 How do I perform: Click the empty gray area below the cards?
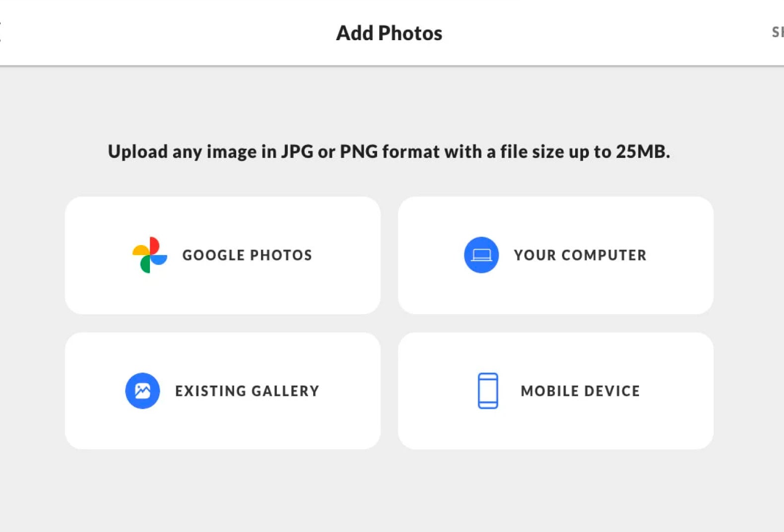coord(389,491)
